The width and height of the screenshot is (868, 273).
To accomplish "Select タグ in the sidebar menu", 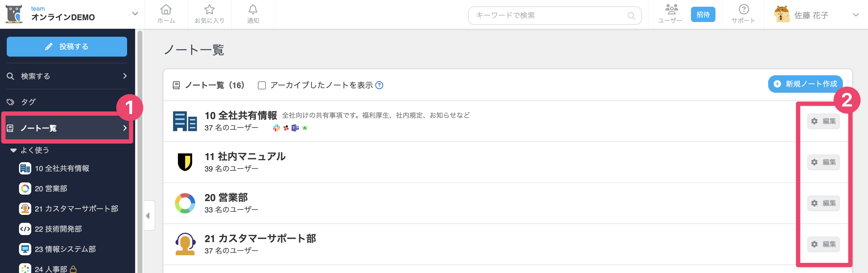I will coord(67,102).
